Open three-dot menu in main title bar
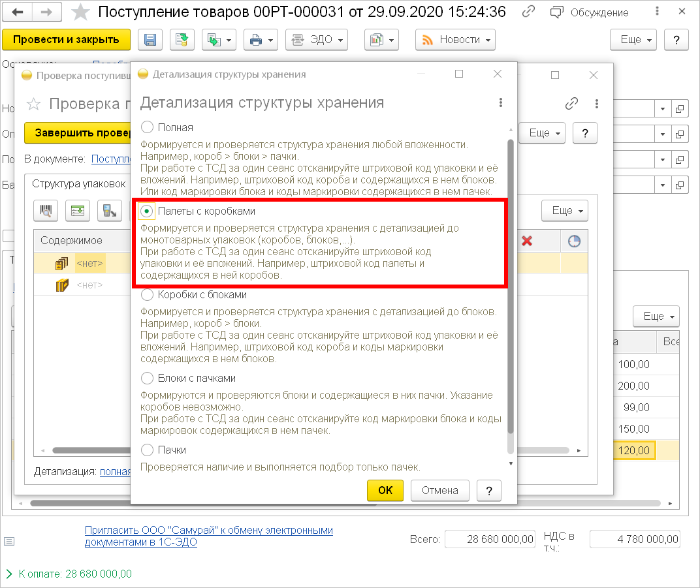 (657, 11)
